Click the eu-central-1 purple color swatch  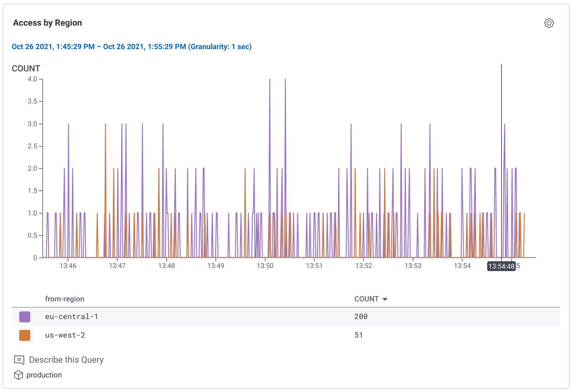[x=25, y=317]
